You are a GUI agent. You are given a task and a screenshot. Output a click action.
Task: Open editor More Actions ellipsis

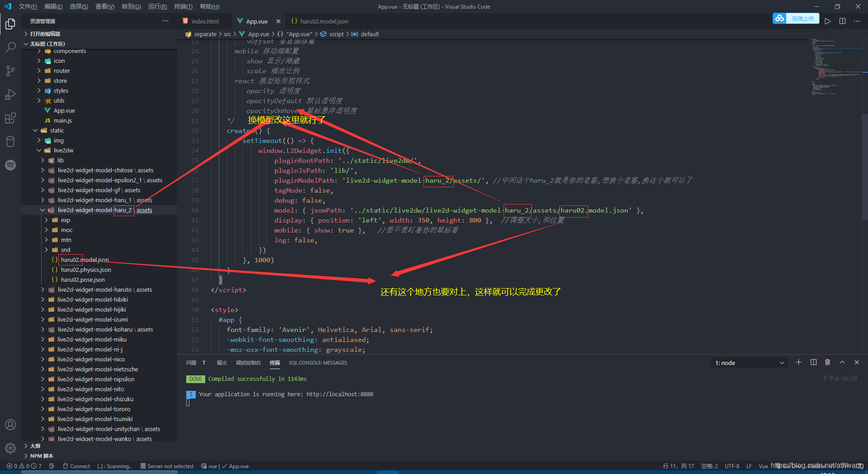point(857,21)
